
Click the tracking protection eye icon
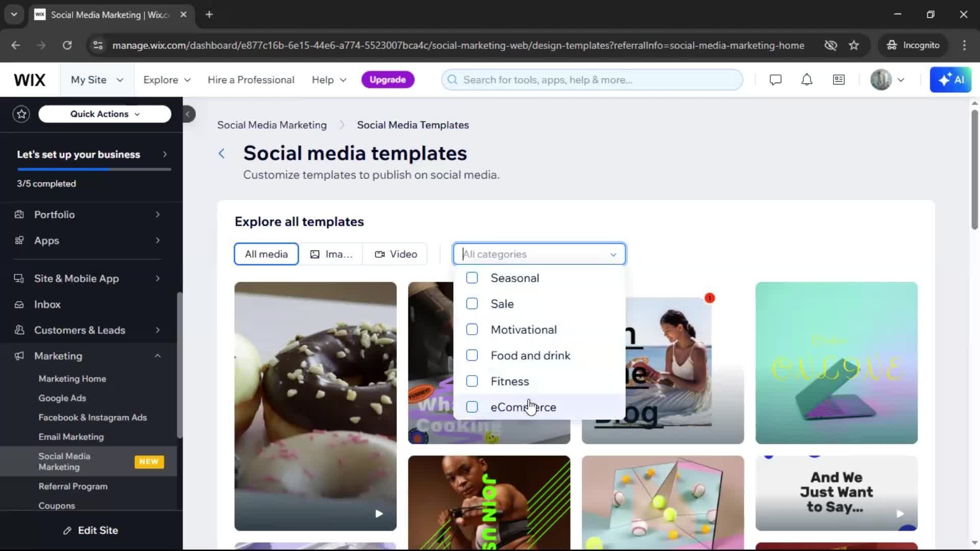[830, 45]
